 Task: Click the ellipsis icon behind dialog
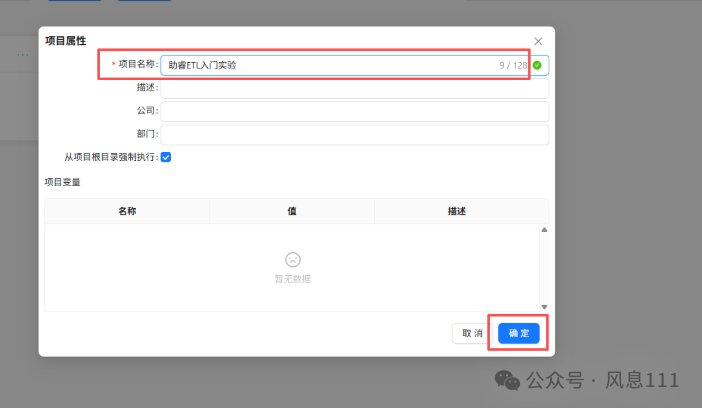(x=23, y=55)
